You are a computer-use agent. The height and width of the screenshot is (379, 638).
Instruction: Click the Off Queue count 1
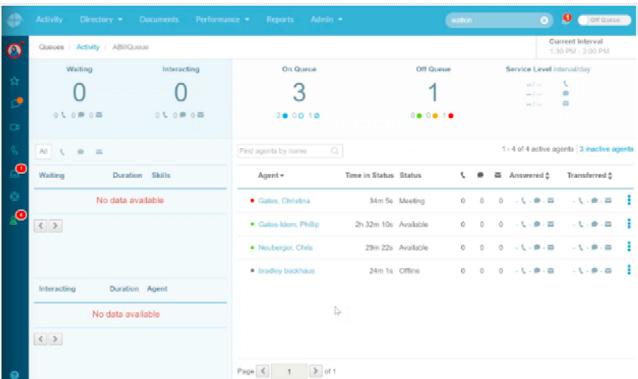433,92
